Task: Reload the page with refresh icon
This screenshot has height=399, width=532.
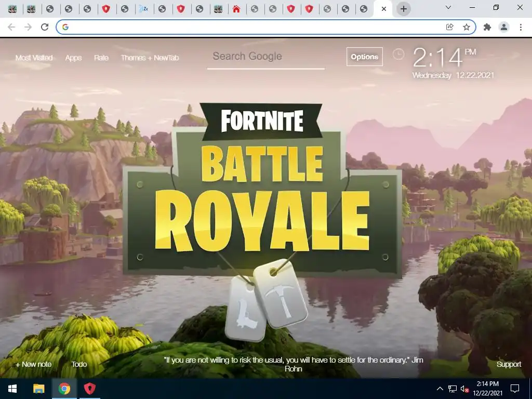Action: (x=45, y=27)
